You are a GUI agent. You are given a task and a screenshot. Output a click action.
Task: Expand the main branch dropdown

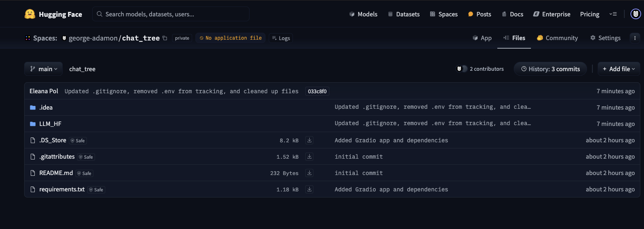(x=43, y=69)
